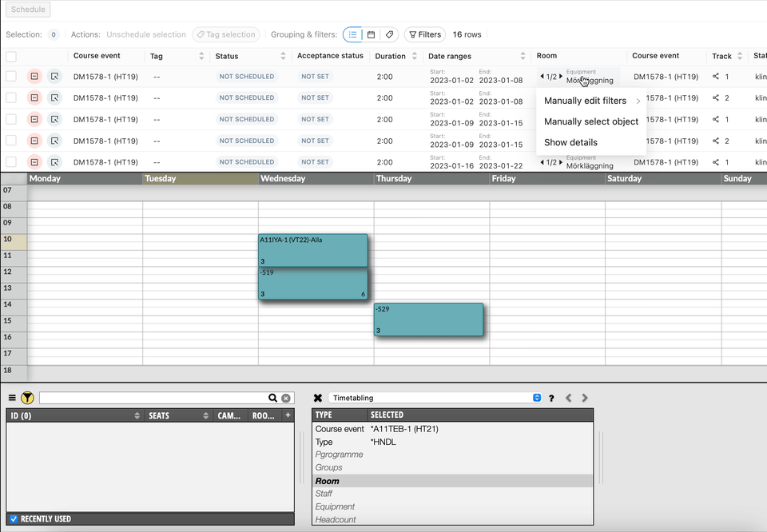Screen dimensions: 767x532
Task: Select the Equipment type row
Action: [452, 506]
